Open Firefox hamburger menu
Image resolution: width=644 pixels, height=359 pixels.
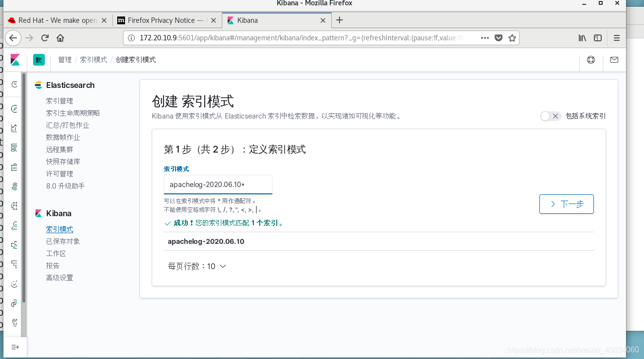click(x=617, y=38)
